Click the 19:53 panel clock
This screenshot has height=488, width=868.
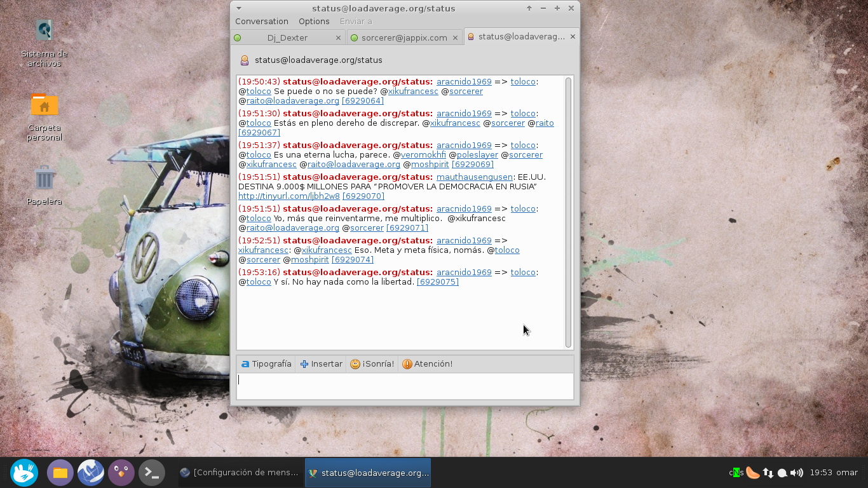point(821,473)
